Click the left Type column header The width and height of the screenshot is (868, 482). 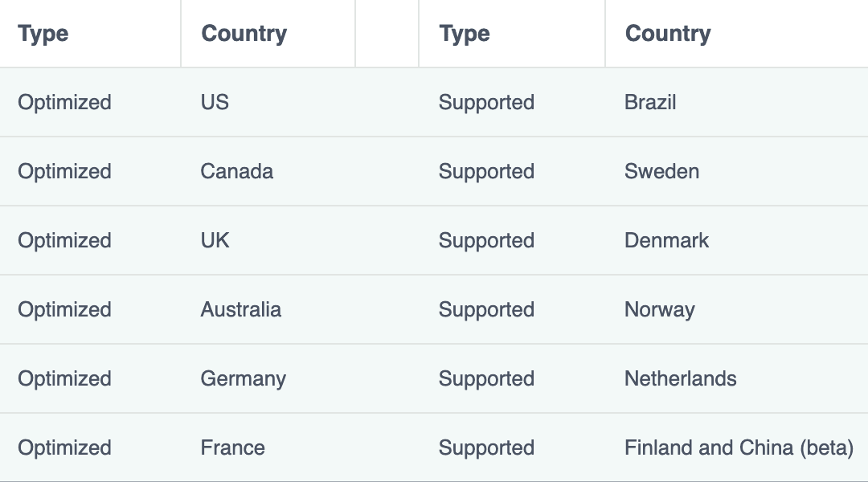[43, 34]
